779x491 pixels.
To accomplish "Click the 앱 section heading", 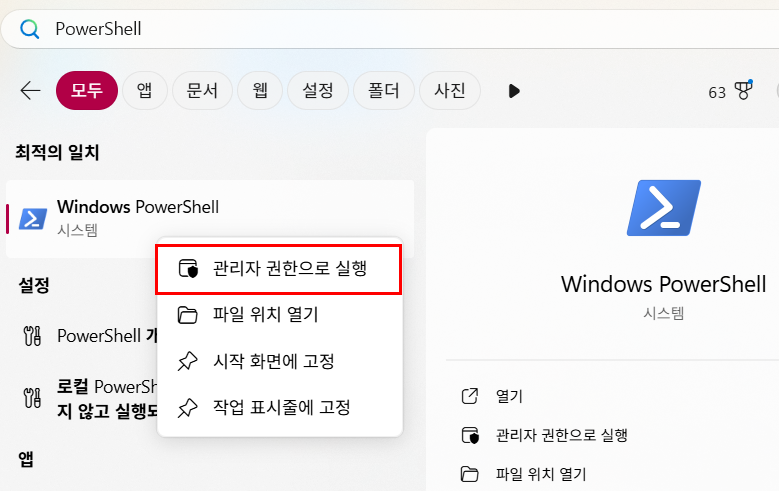I will (26, 459).
